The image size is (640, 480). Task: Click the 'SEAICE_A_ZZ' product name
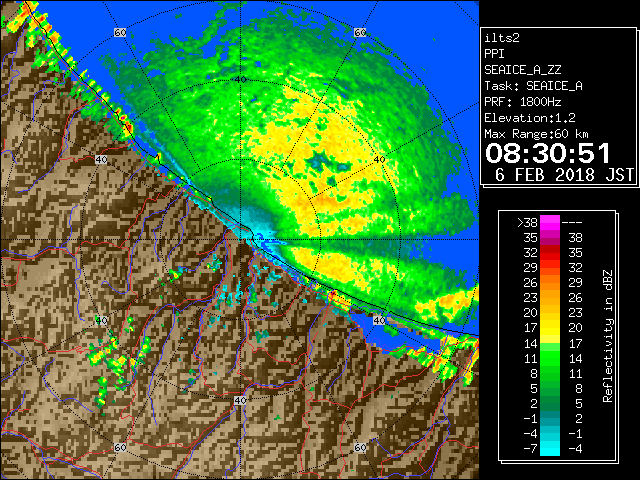tap(522, 70)
